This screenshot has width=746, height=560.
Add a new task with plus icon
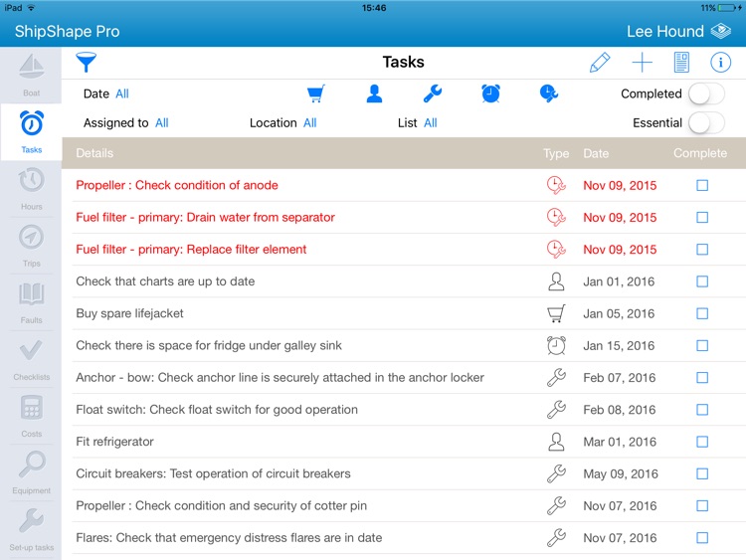[642, 63]
